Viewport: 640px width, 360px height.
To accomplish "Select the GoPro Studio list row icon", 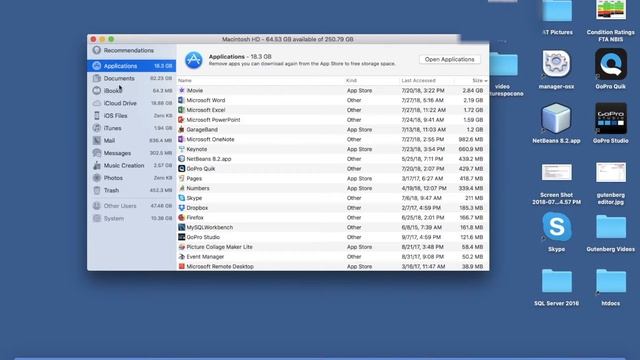I will [x=182, y=237].
